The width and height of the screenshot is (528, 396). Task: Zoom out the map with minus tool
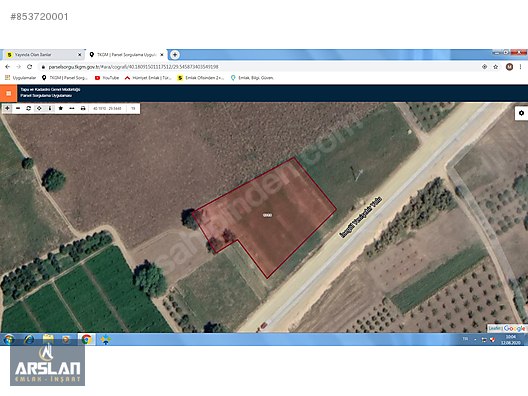(x=18, y=108)
